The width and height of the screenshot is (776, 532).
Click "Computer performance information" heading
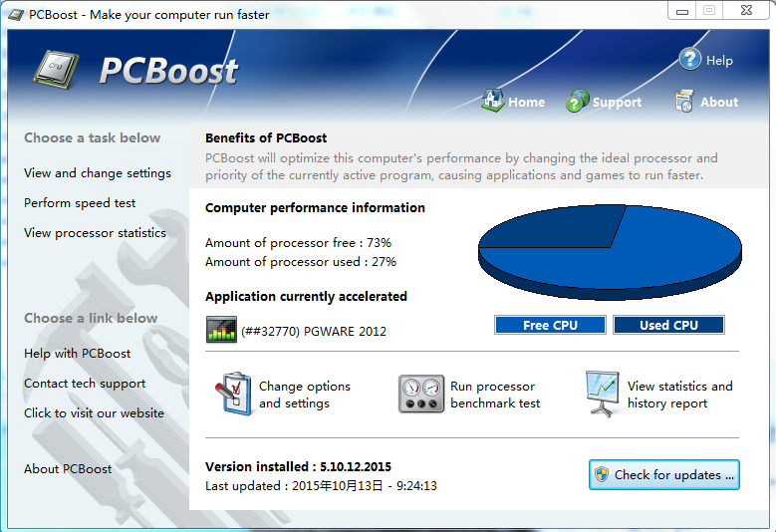pos(315,208)
